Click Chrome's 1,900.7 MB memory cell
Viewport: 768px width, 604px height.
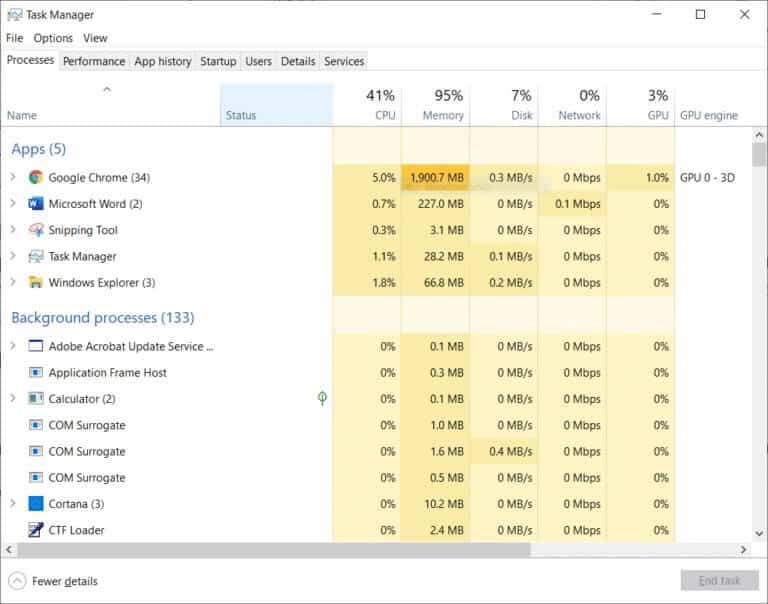pos(435,177)
